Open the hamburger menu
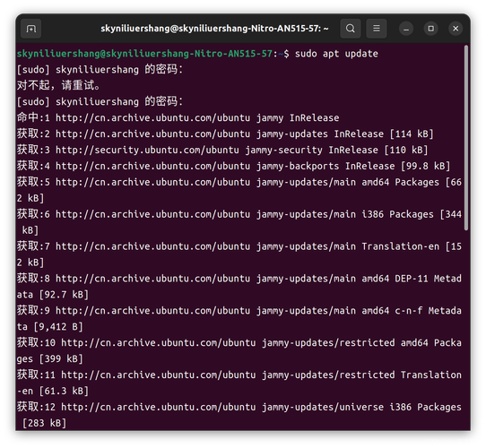486x448 pixels. [377, 29]
